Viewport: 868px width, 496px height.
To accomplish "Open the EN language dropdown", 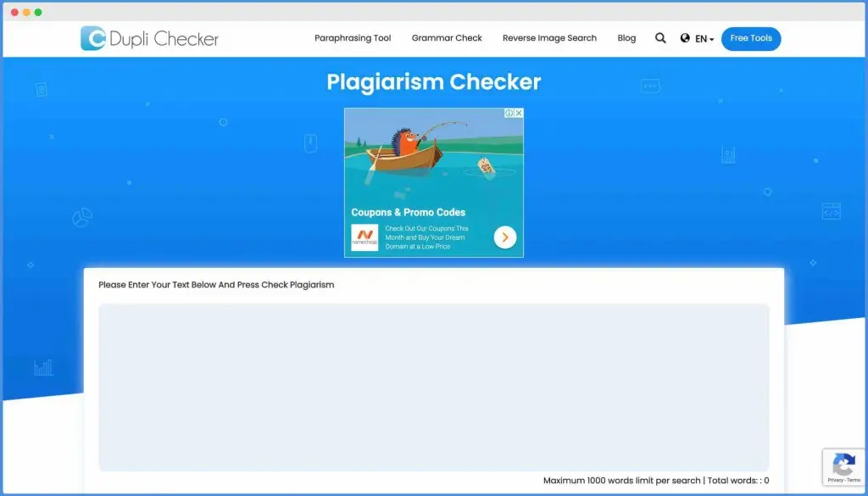I will (x=701, y=38).
